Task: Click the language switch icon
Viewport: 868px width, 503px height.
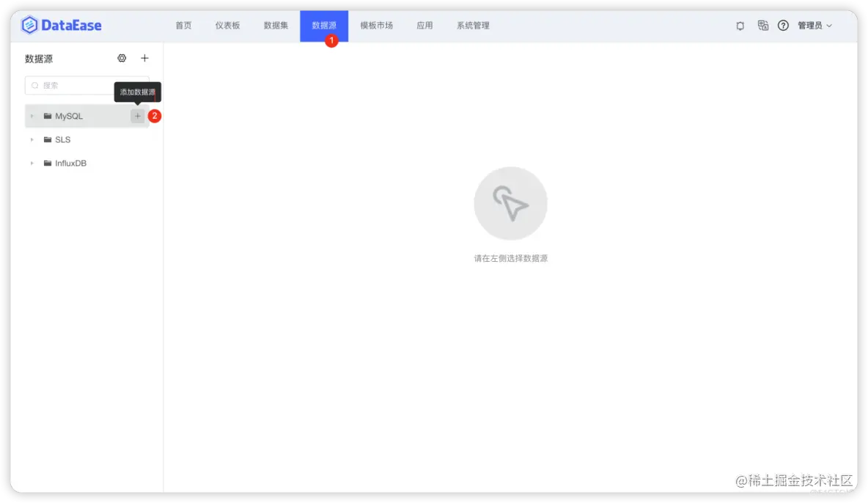Action: (x=763, y=26)
